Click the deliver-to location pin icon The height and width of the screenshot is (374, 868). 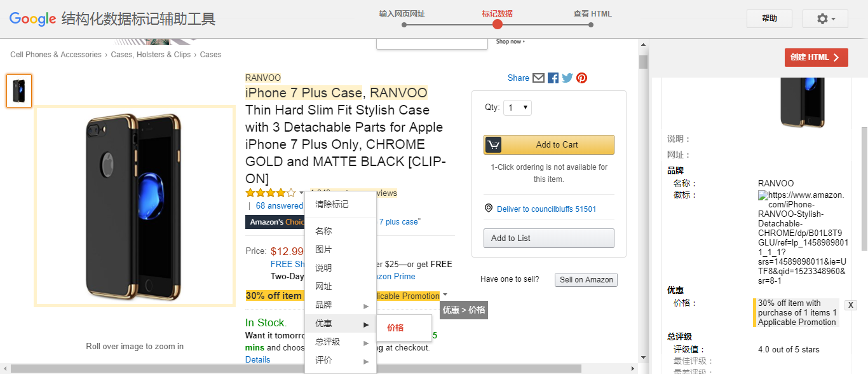[x=488, y=209]
